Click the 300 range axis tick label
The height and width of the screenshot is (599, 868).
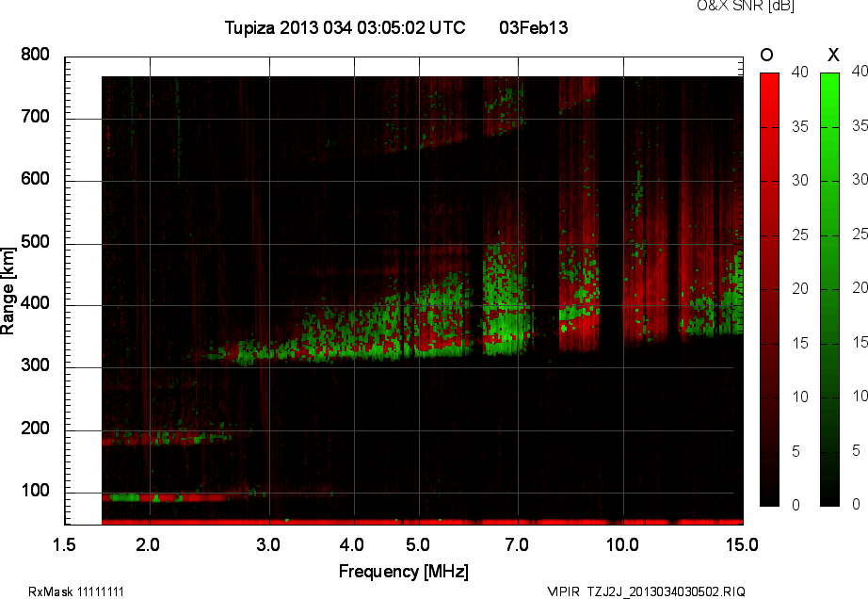[36, 367]
